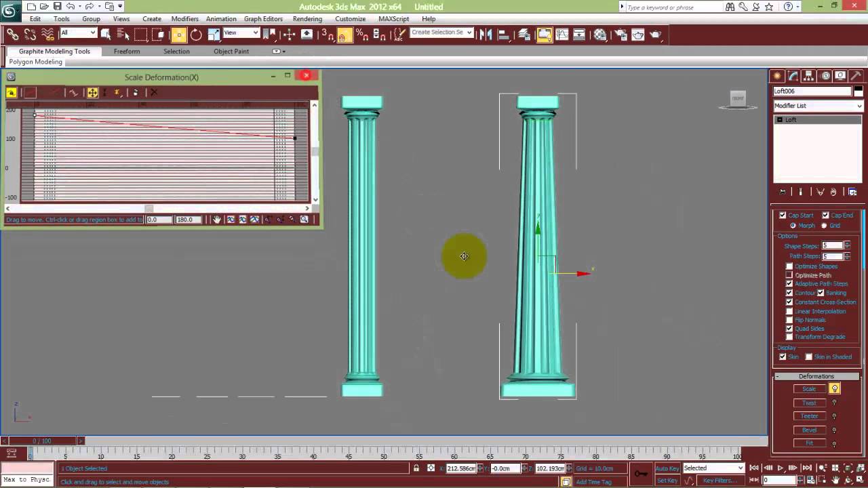Activate the Select and Scale tool
The width and height of the screenshot is (868, 488).
click(x=214, y=34)
